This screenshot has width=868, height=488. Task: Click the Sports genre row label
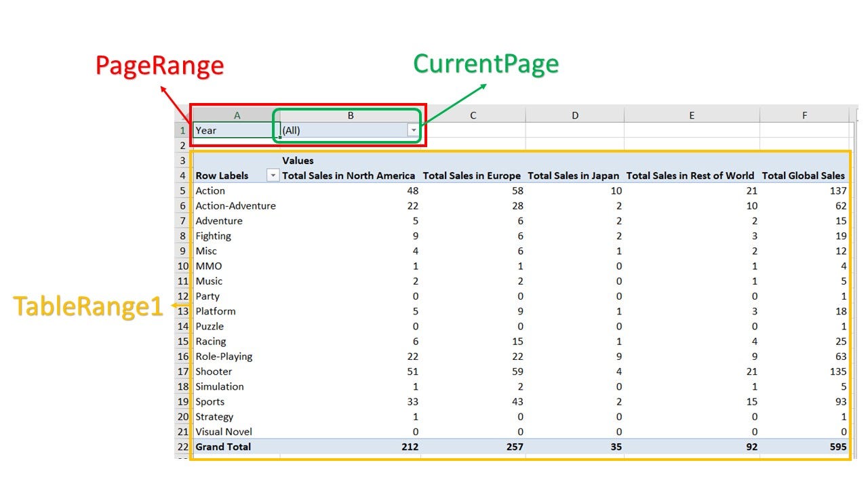210,401
